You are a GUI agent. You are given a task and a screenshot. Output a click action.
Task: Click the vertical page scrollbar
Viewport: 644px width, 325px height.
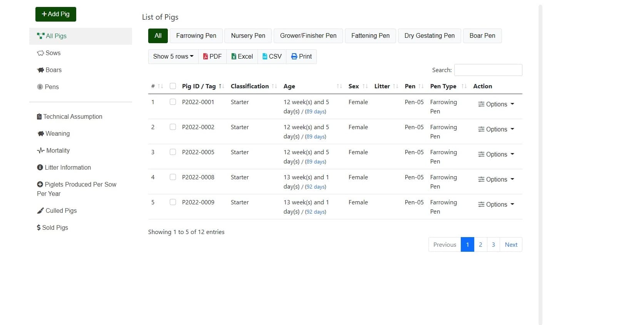tap(540, 165)
